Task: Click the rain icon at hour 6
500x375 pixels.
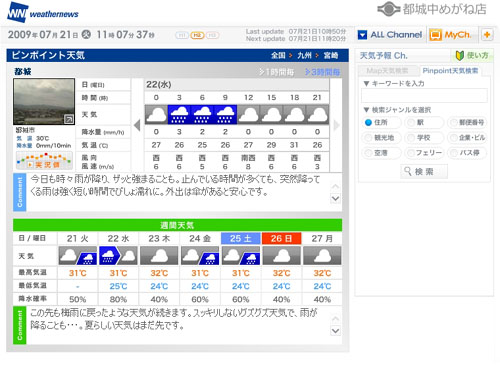Action: coord(202,114)
